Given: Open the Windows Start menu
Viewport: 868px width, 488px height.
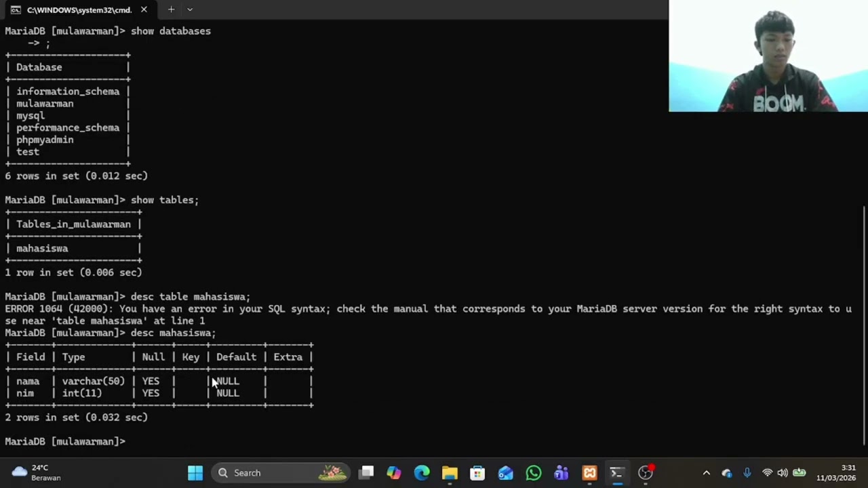Looking at the screenshot, I should 195,473.
